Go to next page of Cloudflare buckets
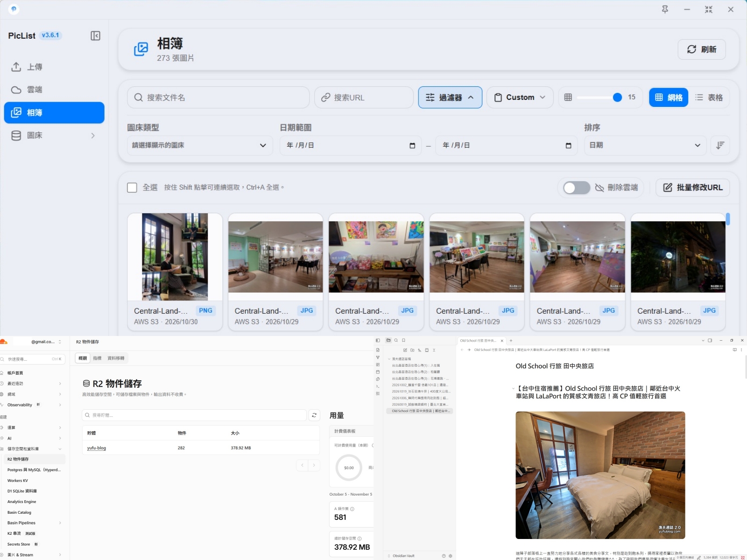 coord(314,465)
